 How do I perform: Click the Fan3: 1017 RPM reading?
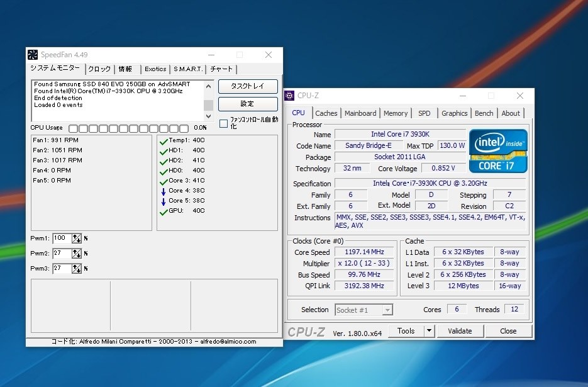[57, 160]
